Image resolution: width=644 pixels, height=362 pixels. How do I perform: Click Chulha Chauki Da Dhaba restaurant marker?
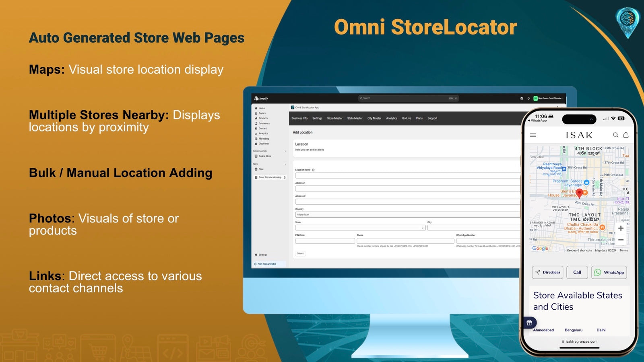tap(603, 227)
